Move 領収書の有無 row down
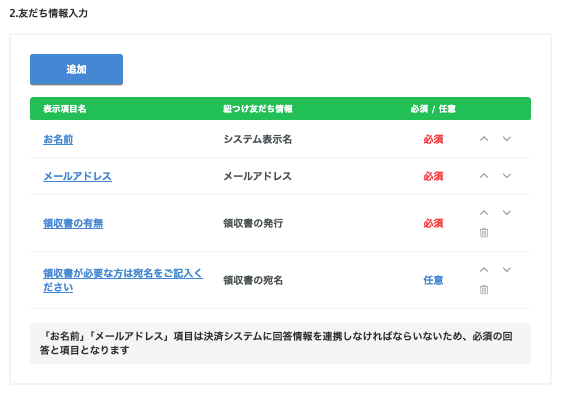 [507, 213]
